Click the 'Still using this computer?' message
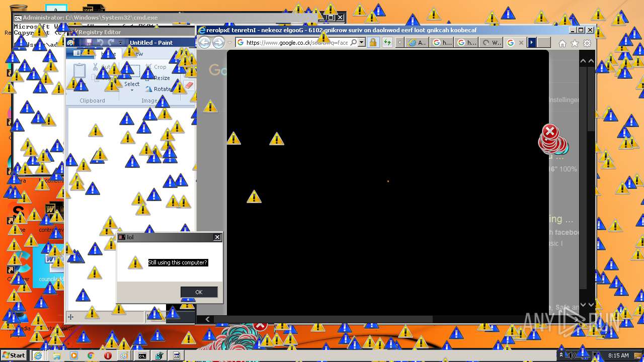Viewport: 644px width, 362px height. (x=178, y=262)
